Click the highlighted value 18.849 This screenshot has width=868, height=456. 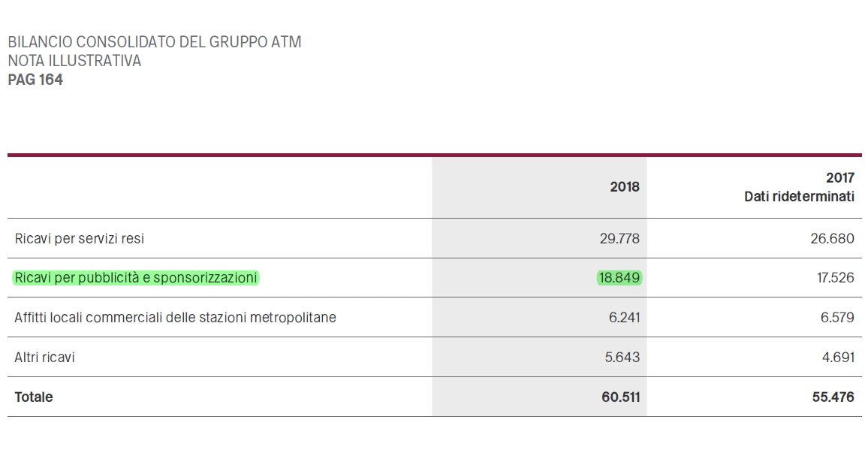pos(619,278)
